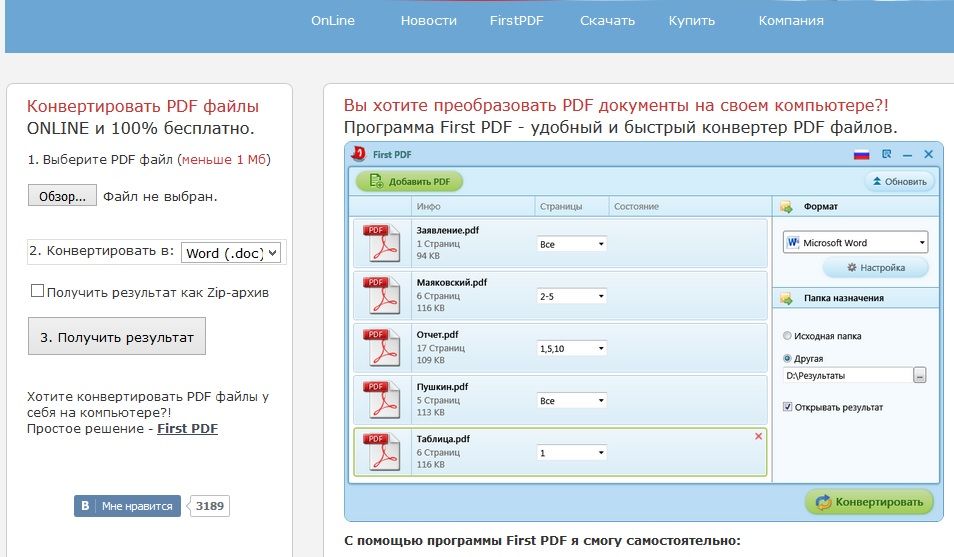Image resolution: width=954 pixels, height=557 pixels.
Task: Click 3. Получить результат button
Action: [x=117, y=337]
